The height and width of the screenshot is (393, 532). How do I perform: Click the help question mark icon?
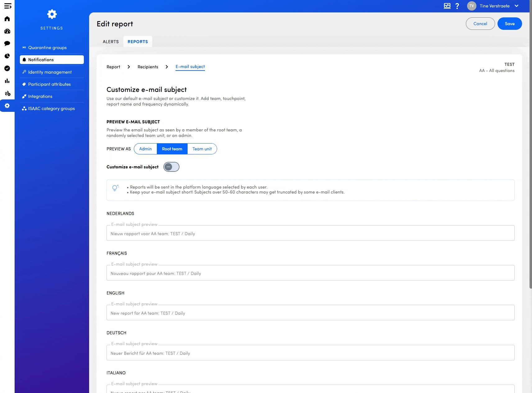pyautogui.click(x=457, y=6)
